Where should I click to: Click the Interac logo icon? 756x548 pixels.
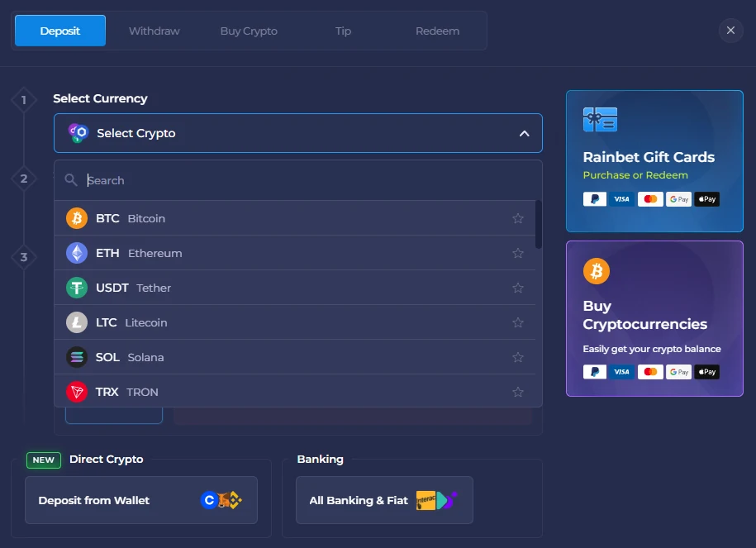426,500
